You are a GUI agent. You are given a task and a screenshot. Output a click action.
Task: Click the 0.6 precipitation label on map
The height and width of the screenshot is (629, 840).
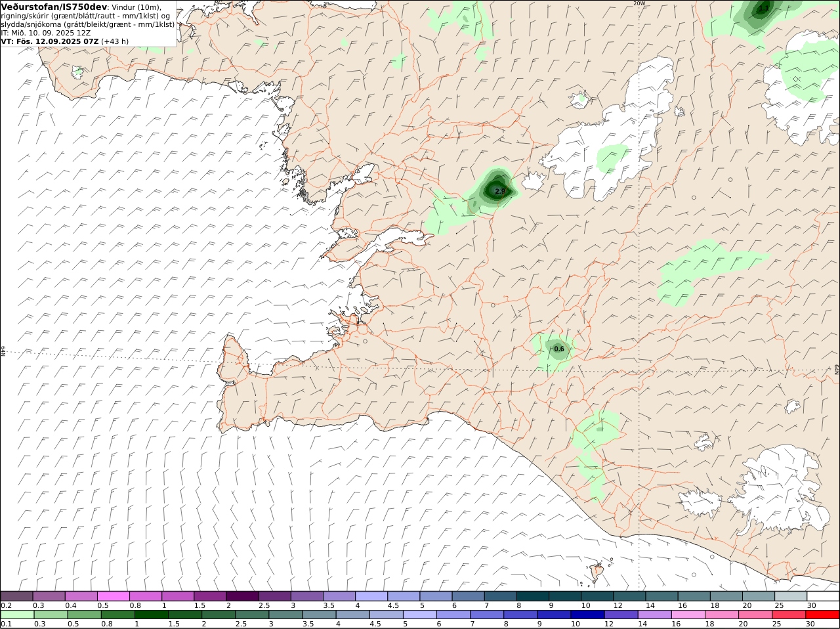pyautogui.click(x=559, y=349)
